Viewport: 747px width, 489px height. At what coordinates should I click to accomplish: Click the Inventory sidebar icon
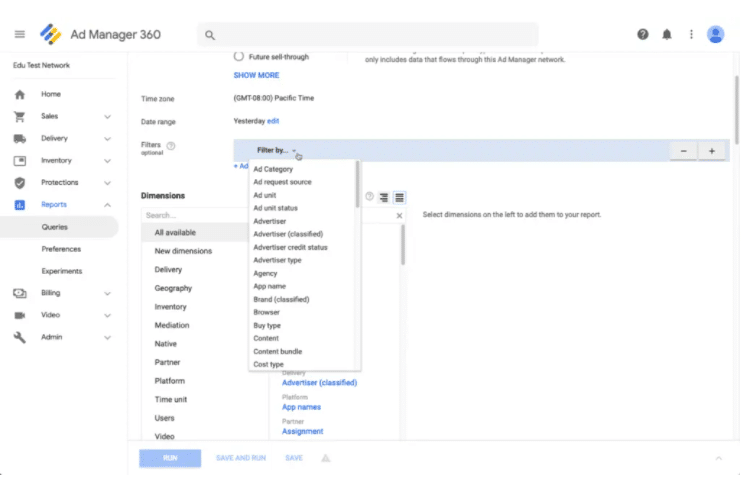[20, 161]
